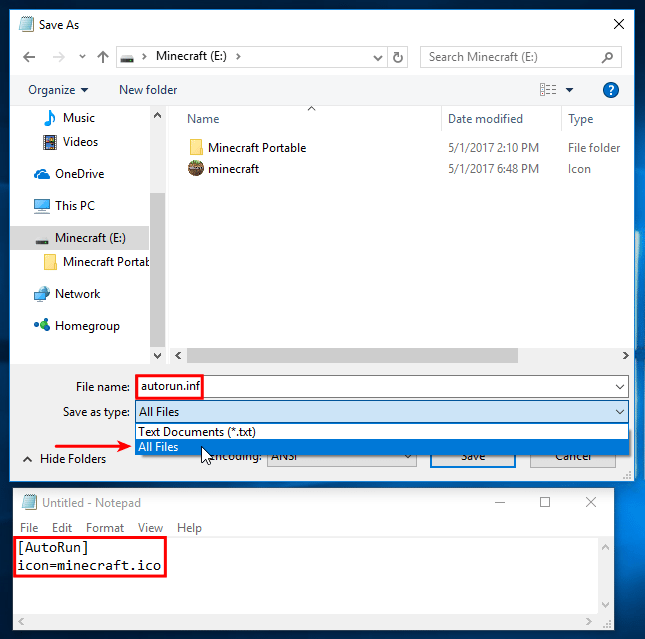Open the Edit menu in Notepad
The width and height of the screenshot is (645, 639).
coord(62,527)
